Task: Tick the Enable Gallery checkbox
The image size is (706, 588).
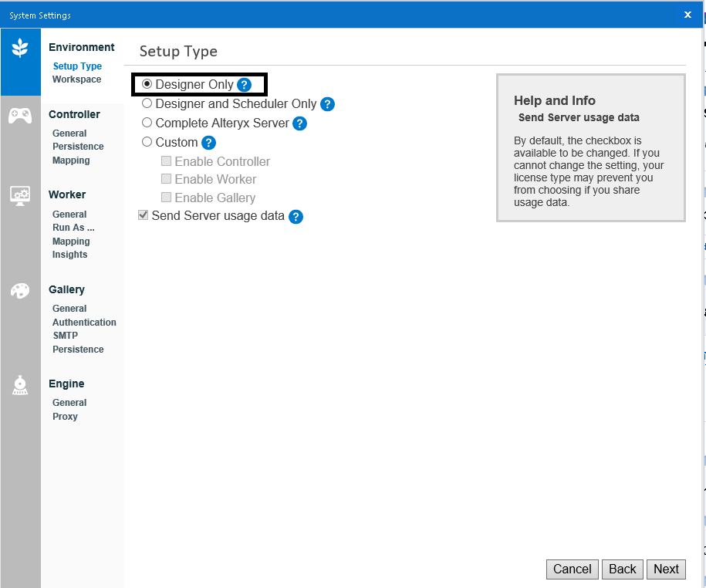Action: [166, 198]
